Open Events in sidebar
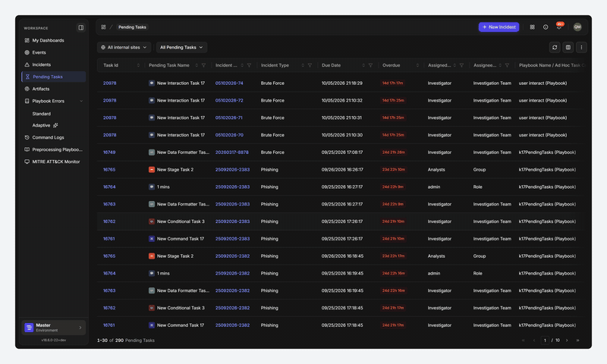The image size is (607, 364). point(39,52)
